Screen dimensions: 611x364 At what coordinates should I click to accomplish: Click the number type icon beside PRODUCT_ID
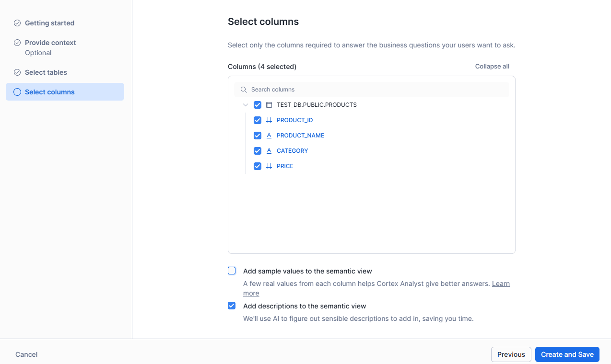[269, 120]
